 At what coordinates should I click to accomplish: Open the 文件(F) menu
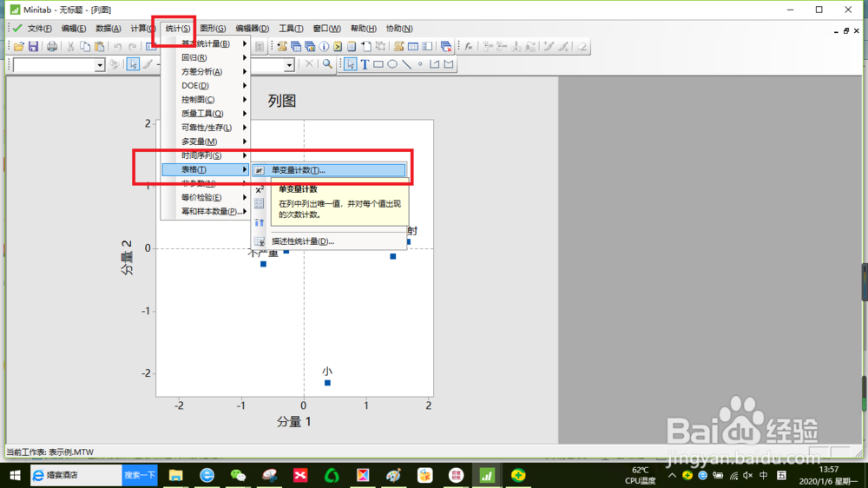click(39, 29)
